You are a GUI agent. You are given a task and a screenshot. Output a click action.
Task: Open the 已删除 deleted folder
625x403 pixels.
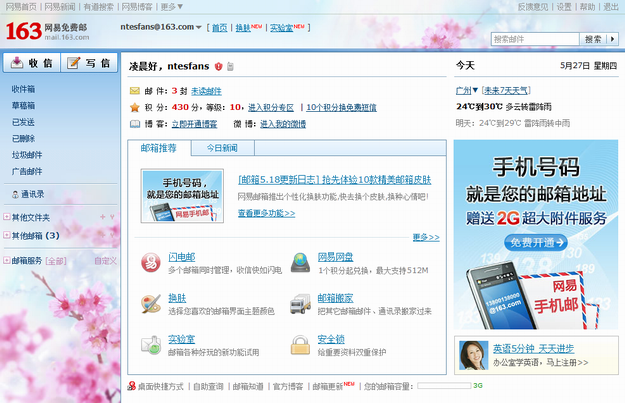(23, 138)
